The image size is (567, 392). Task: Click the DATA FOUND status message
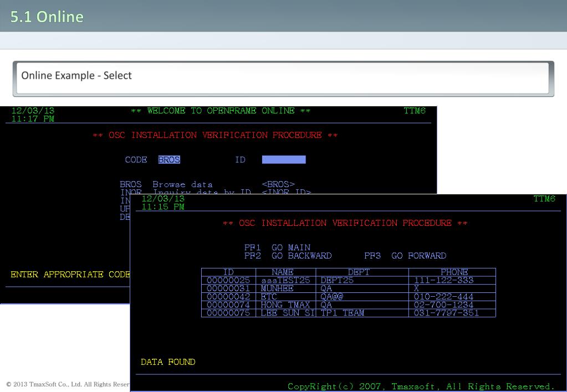[168, 362]
